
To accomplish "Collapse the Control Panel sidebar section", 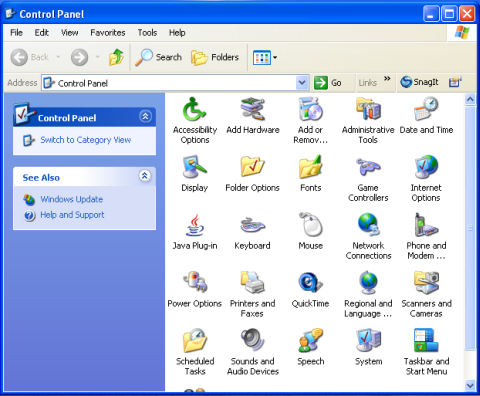I will tap(145, 116).
